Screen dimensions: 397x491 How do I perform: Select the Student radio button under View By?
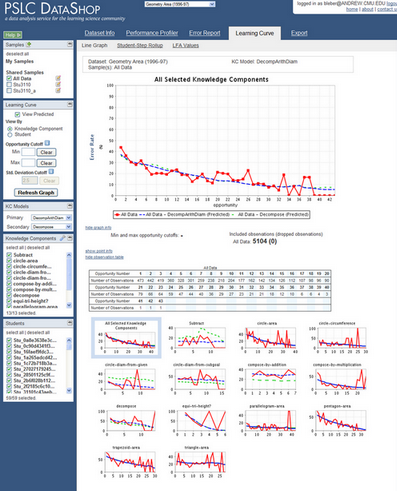coord(10,134)
